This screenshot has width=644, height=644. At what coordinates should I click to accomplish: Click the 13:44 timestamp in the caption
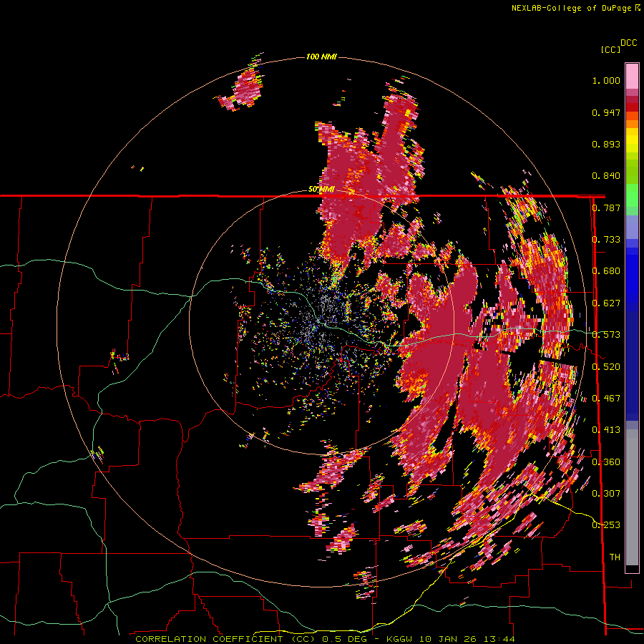pyautogui.click(x=499, y=639)
